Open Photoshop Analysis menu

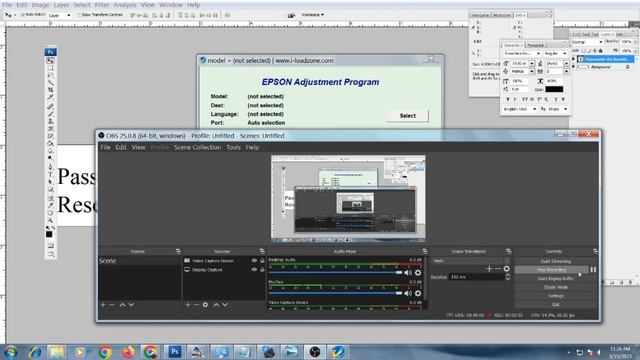[124, 5]
